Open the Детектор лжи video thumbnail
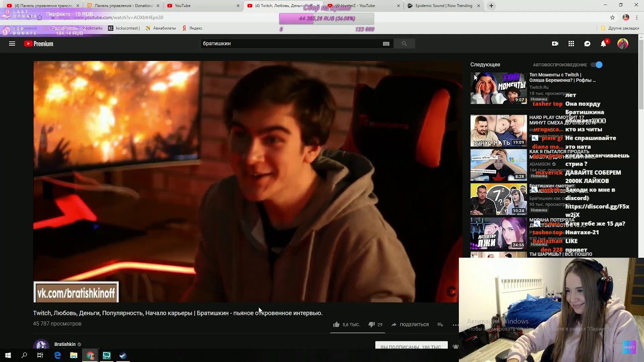The height and width of the screenshot is (362, 644). tap(498, 233)
